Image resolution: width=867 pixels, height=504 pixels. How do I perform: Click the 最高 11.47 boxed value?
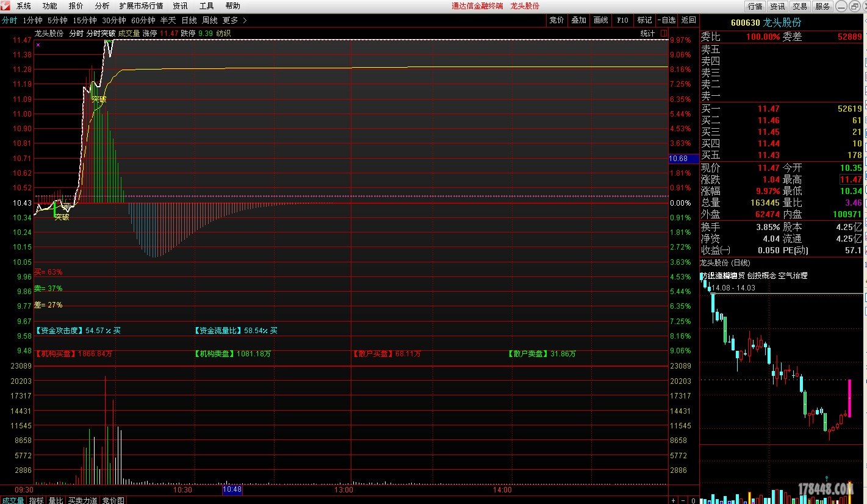[851, 180]
